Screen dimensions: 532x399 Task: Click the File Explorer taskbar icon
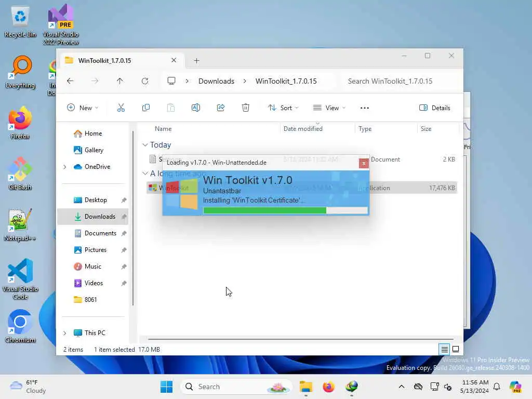point(305,387)
